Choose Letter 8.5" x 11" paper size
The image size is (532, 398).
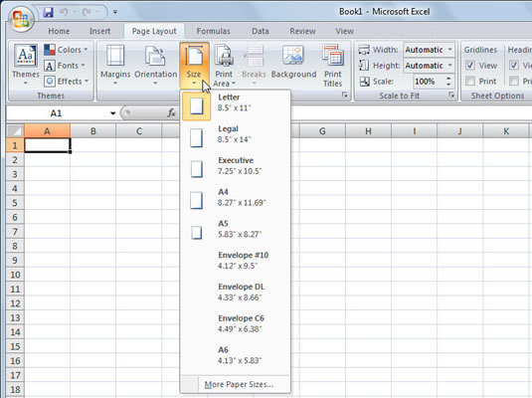[236, 105]
